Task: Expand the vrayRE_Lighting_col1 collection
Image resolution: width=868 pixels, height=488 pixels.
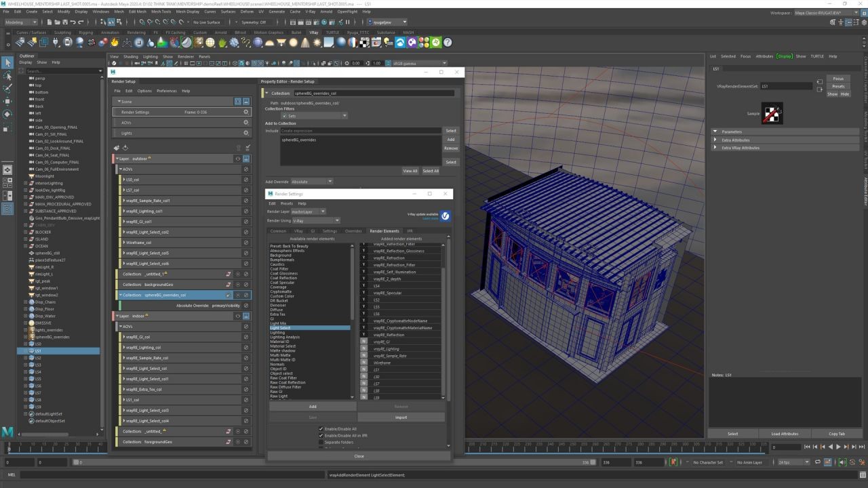Action: coord(123,211)
